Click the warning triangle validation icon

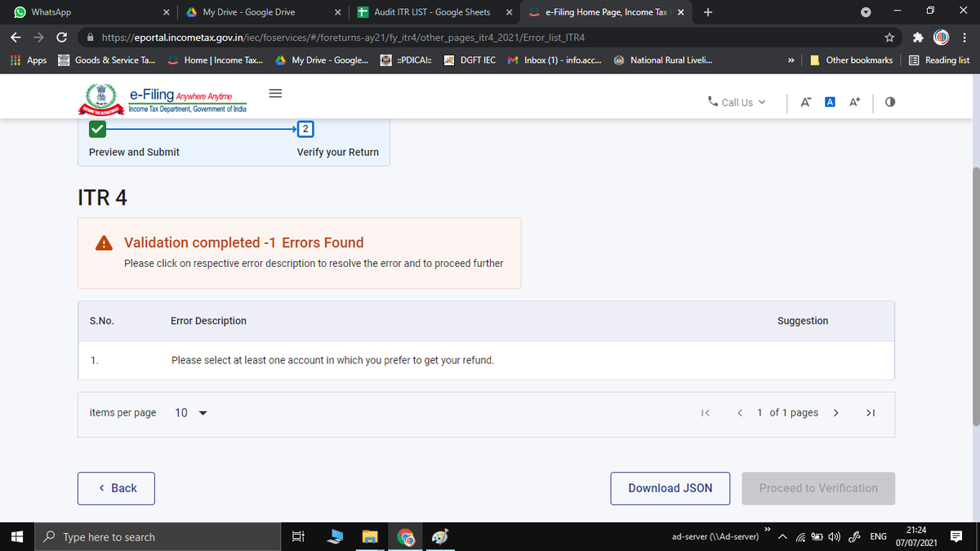point(104,243)
